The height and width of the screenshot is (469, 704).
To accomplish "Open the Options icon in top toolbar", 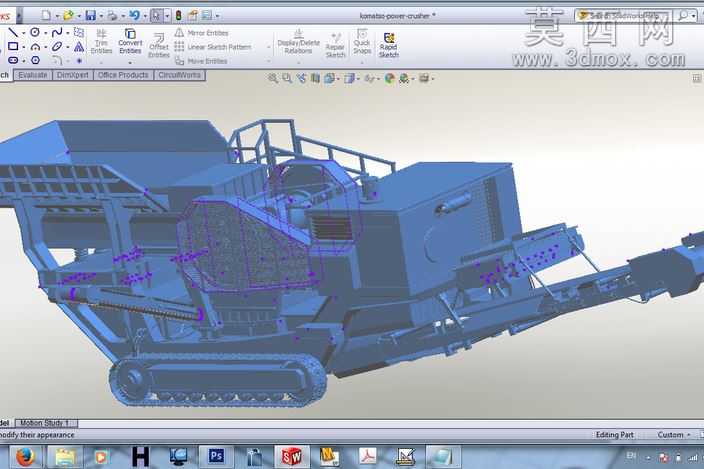I will click(207, 16).
